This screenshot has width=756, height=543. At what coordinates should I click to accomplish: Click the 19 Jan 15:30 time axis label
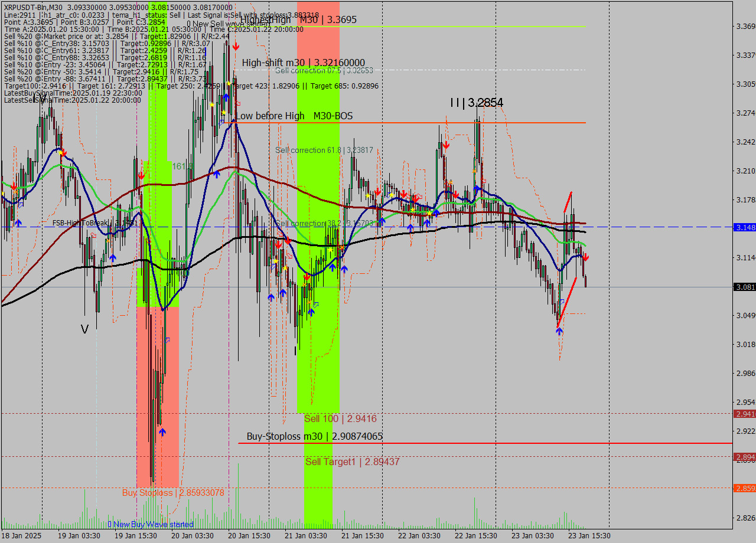coord(135,535)
